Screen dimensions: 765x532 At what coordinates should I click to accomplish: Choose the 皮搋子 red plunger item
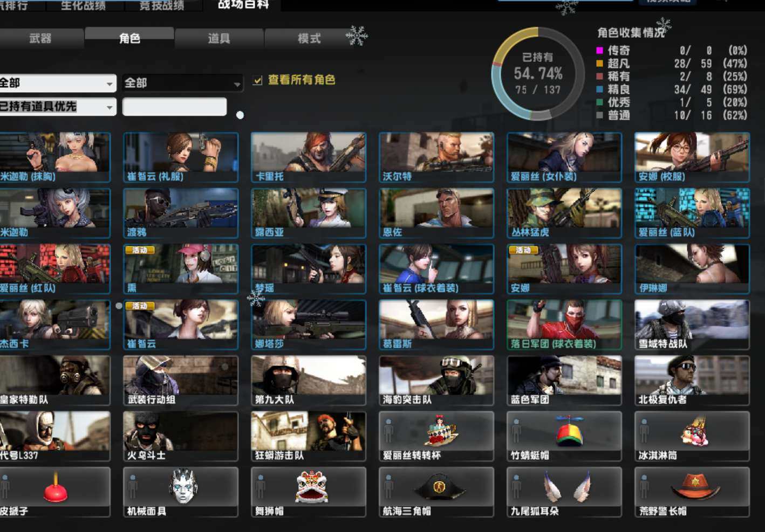click(54, 492)
